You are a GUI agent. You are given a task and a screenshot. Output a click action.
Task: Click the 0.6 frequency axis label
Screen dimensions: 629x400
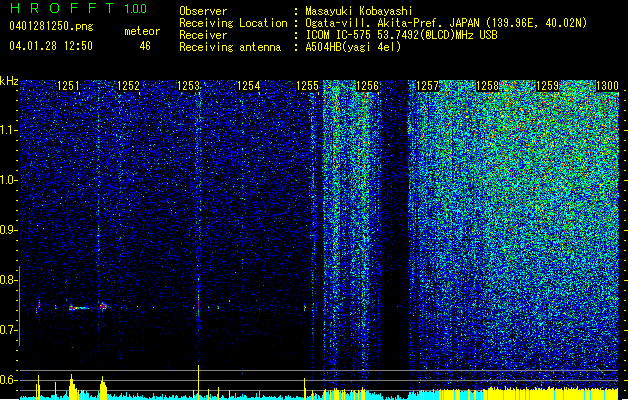pyautogui.click(x=8, y=380)
